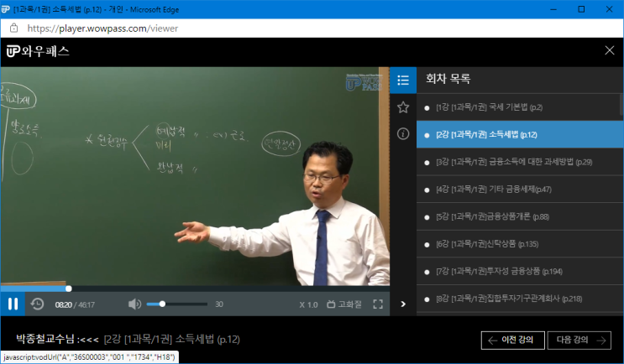The width and height of the screenshot is (624, 364).
Task: Open the favorites star tab
Action: (x=403, y=107)
